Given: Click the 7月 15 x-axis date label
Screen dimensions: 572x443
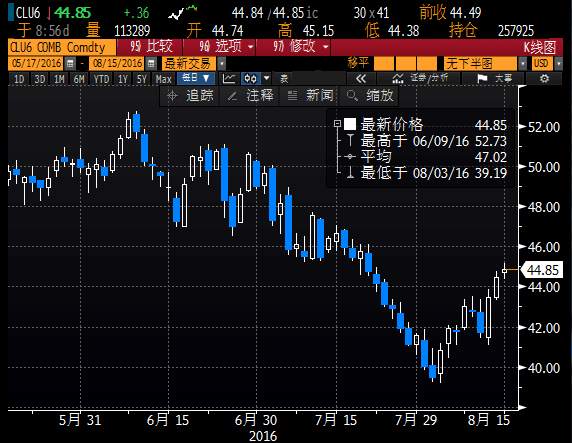Looking at the screenshot, I should point(336,420).
